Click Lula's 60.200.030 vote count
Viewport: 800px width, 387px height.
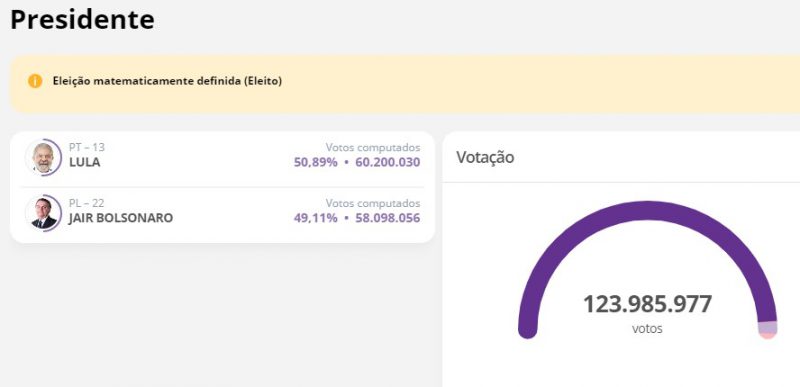tap(387, 163)
